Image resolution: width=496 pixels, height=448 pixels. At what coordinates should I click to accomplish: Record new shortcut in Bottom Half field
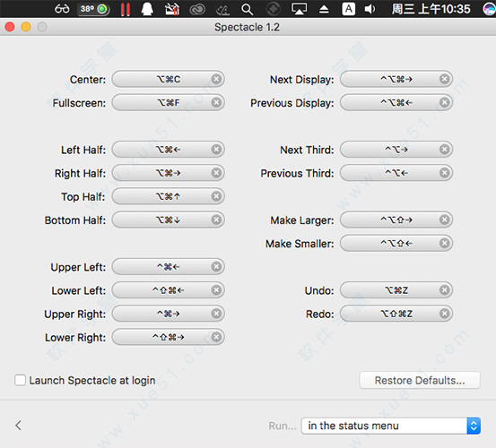[x=169, y=220]
